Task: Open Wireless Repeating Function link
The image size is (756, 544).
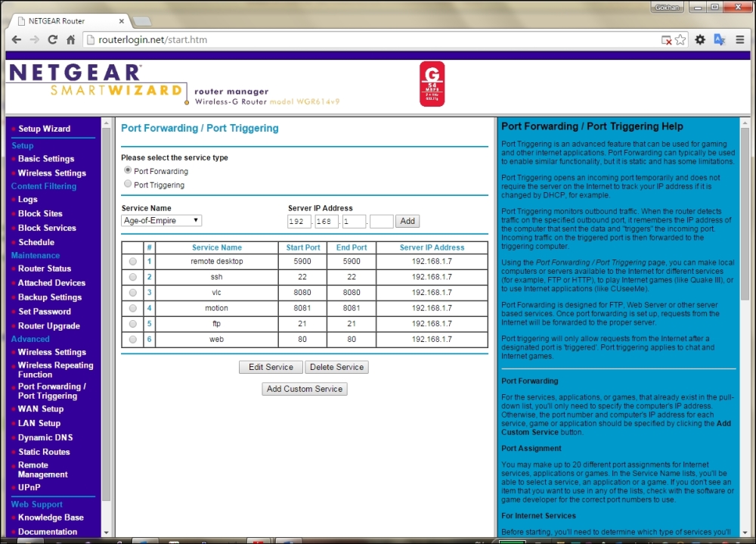Action: pyautogui.click(x=55, y=370)
